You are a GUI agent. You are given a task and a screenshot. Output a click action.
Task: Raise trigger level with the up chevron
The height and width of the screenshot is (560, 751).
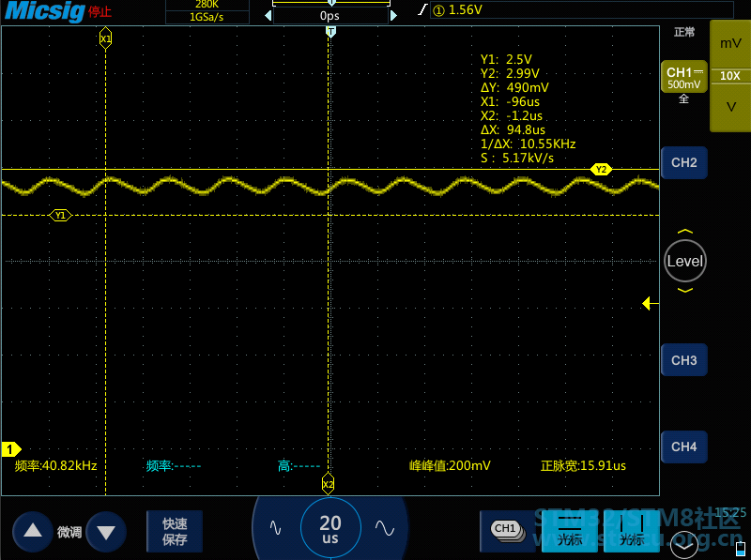click(685, 232)
